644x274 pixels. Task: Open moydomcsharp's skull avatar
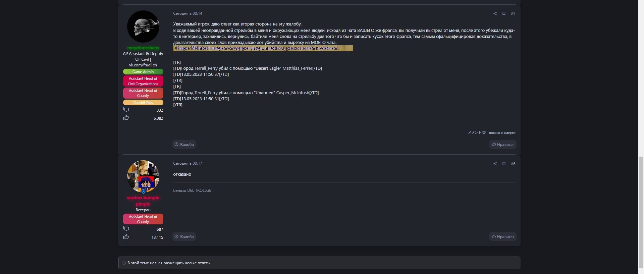click(x=143, y=26)
